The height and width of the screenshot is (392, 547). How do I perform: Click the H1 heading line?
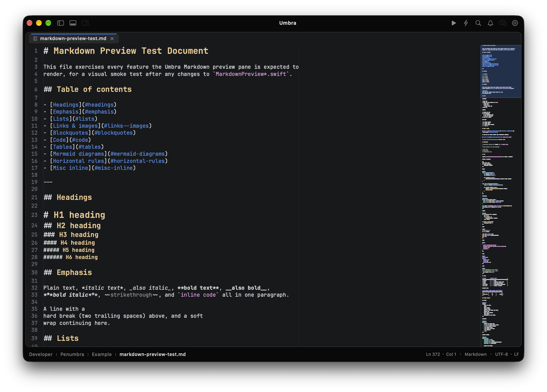pyautogui.click(x=74, y=215)
